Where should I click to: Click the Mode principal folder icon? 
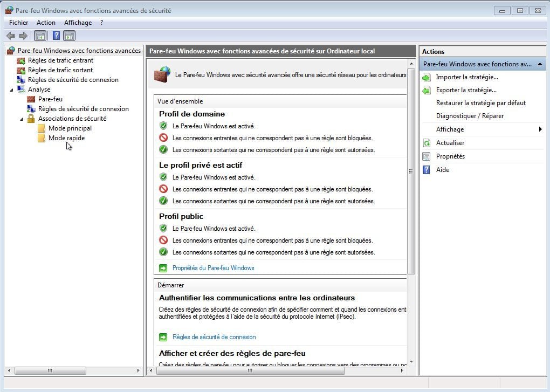pyautogui.click(x=42, y=128)
